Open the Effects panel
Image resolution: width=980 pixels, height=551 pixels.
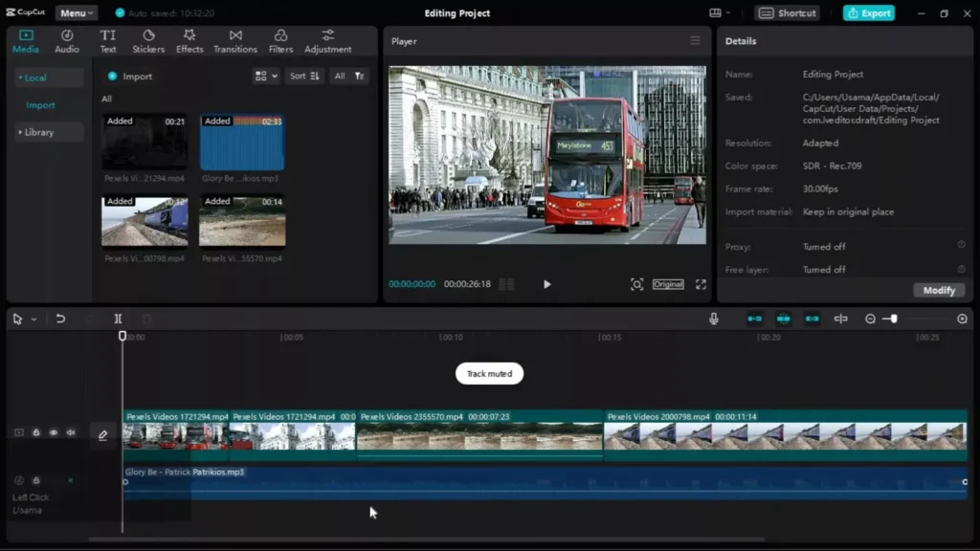click(189, 39)
